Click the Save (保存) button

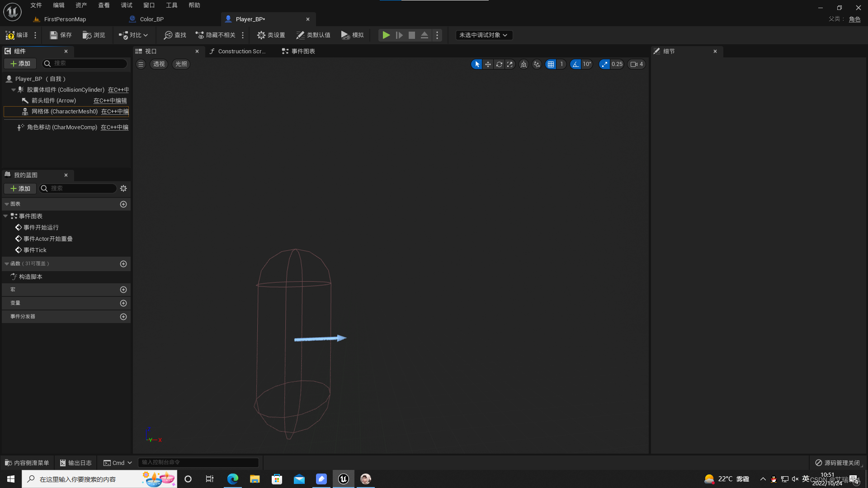tap(61, 35)
